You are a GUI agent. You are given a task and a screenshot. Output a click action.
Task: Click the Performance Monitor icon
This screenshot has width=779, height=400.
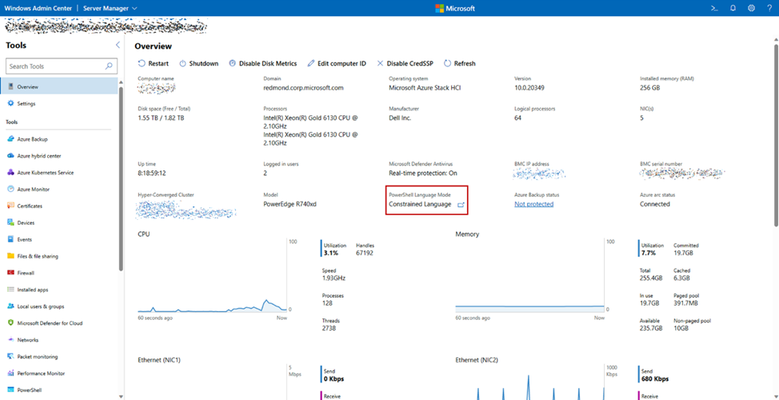pos(10,373)
